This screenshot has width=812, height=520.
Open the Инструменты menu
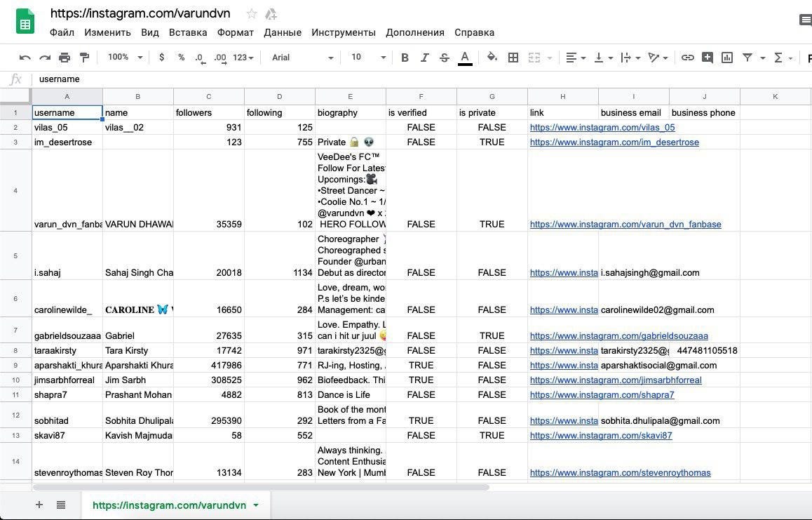(344, 32)
